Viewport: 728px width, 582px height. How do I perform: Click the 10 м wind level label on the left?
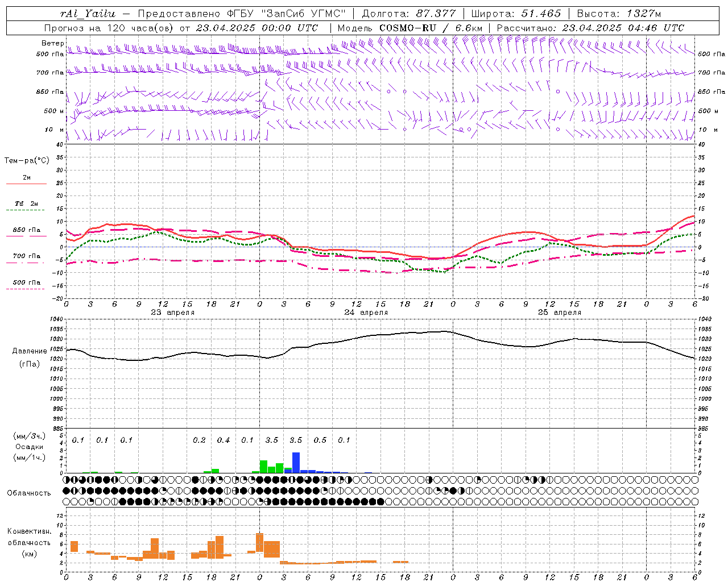[55, 130]
